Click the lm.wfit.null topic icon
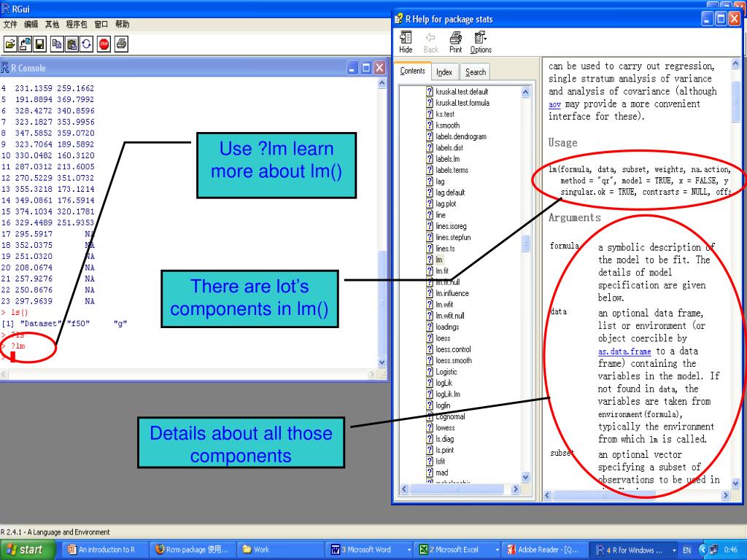Screen dimensions: 747x560 [430, 316]
